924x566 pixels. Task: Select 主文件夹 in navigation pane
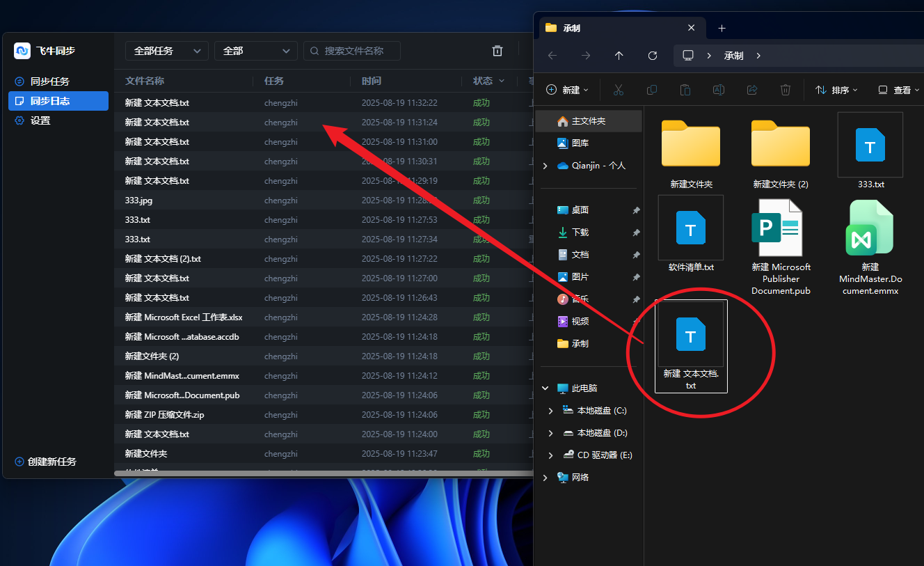588,121
